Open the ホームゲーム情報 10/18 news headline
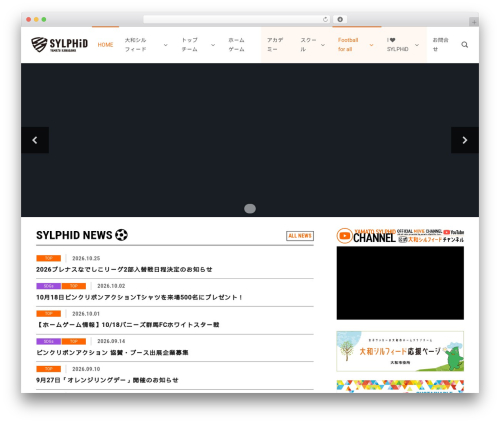Viewport: 500px width, 423px height. 128,325
